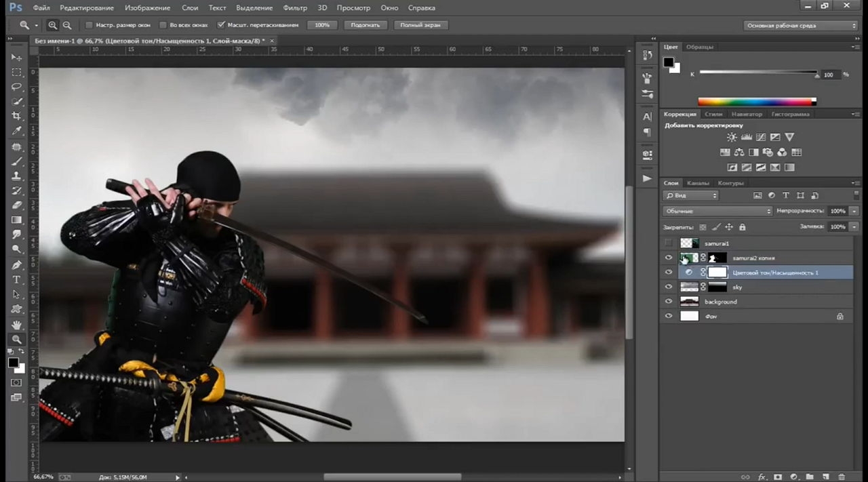The width and height of the screenshot is (868, 482).
Task: Open the History panel icon
Action: tap(648, 56)
